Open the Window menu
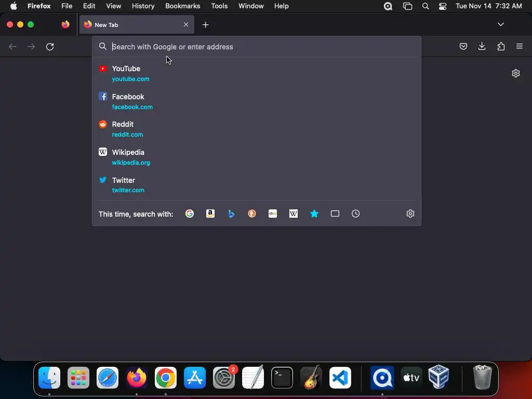Viewport: 532px width, 399px height. click(x=251, y=6)
